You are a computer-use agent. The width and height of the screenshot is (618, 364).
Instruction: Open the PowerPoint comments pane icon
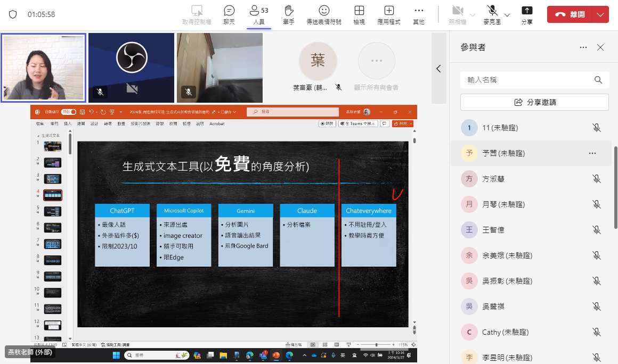point(385,123)
